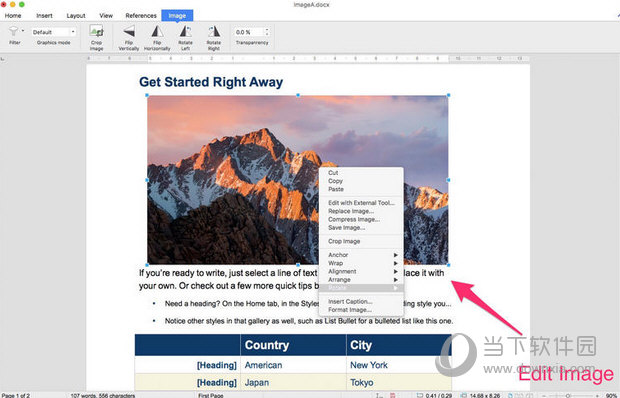Flip the image vertically
This screenshot has width=620, height=398.
click(x=129, y=37)
